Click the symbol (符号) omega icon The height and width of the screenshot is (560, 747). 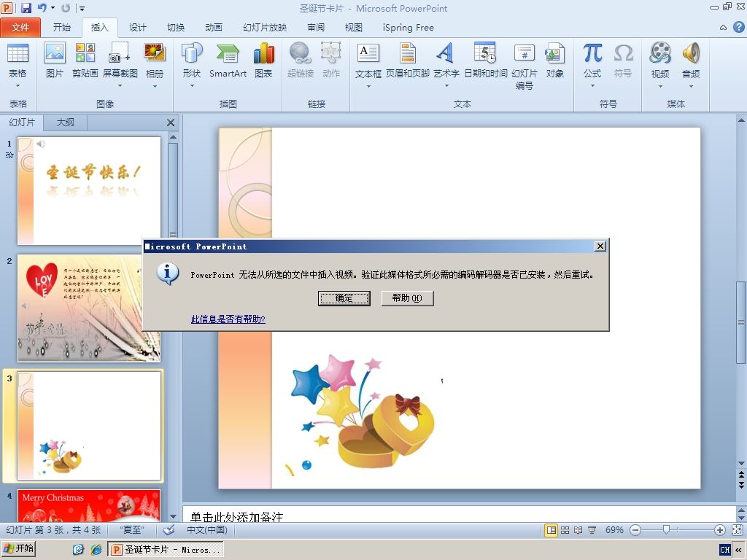tap(623, 53)
